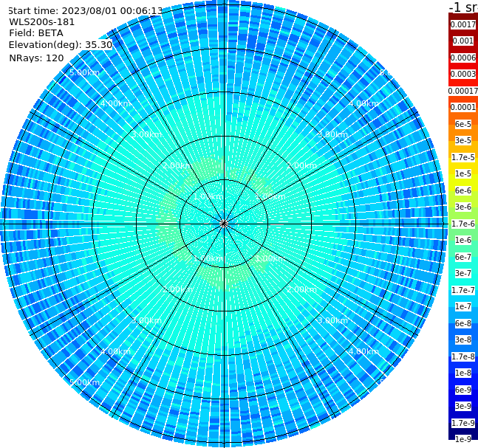Click the 0.001 color bar tick label
This screenshot has width=478, height=448.
(x=463, y=41)
